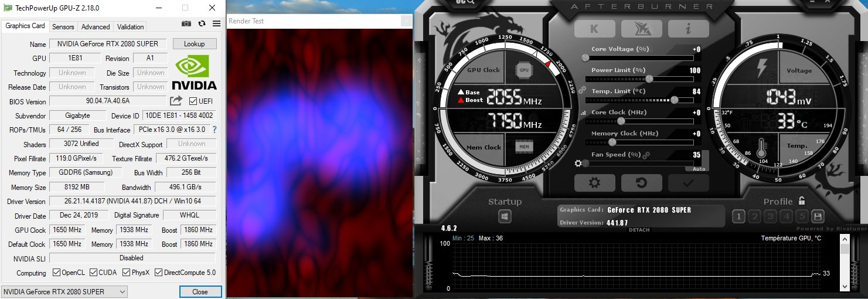Screen dimensions: 868x299
Task: Toggle apply overclock at Windows startup
Action: [x=505, y=217]
